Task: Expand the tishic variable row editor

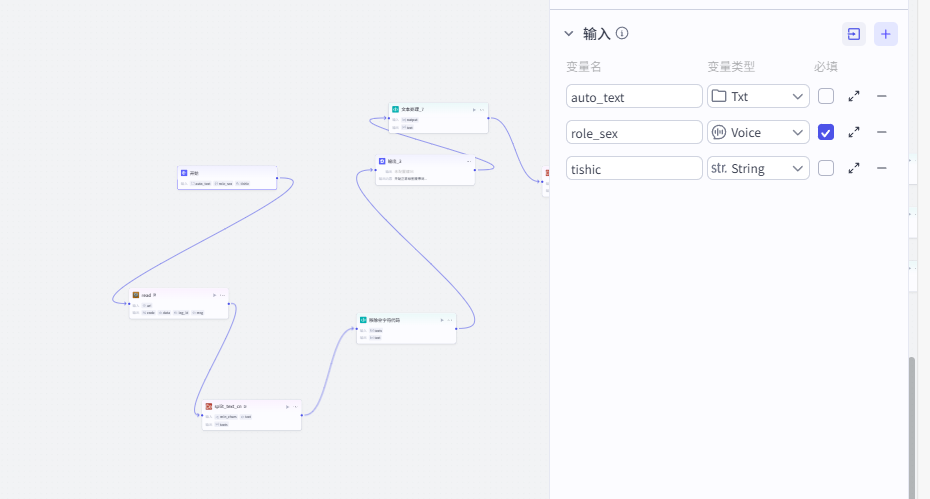Action: click(x=854, y=168)
